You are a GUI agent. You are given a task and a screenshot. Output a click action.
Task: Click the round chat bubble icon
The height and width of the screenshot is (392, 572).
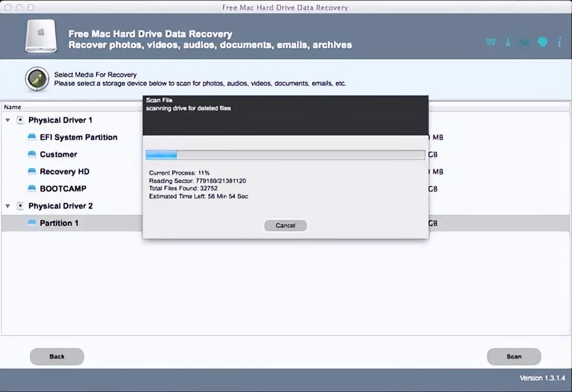542,42
